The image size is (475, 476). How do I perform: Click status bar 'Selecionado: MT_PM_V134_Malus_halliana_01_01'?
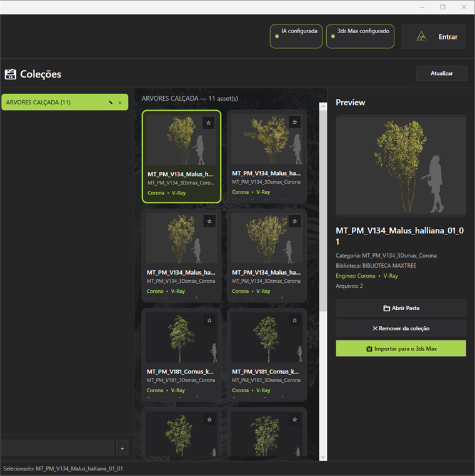click(63, 468)
